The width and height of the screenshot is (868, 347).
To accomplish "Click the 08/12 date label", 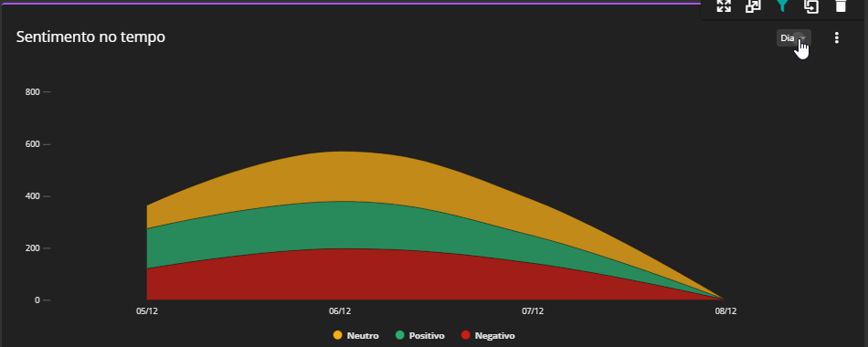I will (x=725, y=311).
